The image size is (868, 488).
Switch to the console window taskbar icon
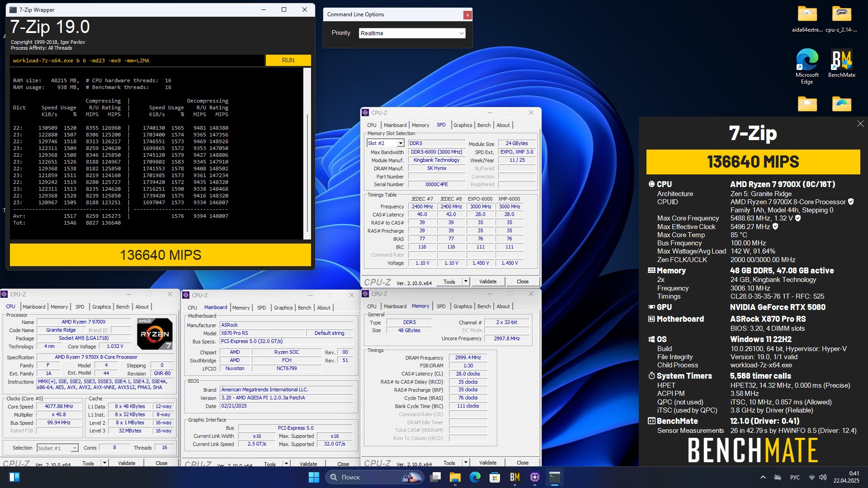(x=555, y=477)
